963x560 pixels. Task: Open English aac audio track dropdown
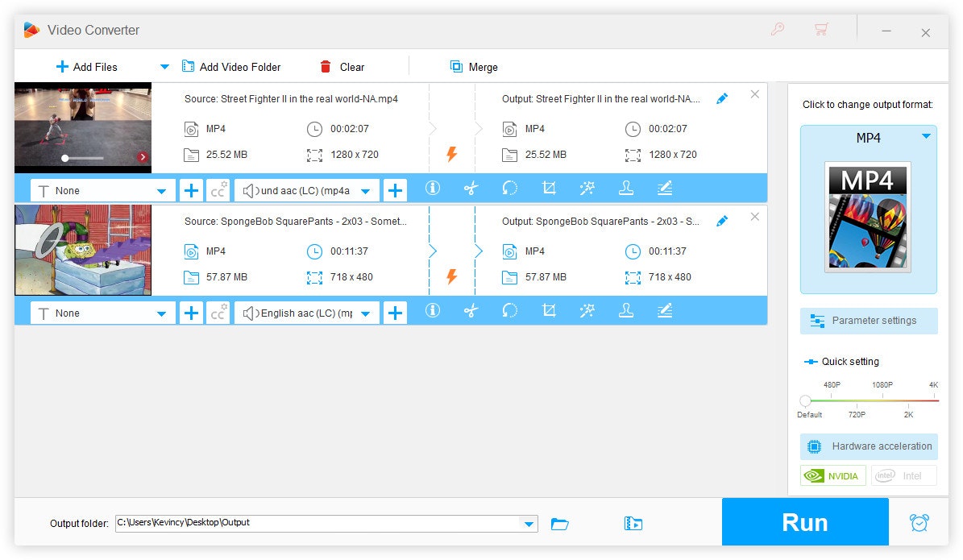tap(306, 313)
